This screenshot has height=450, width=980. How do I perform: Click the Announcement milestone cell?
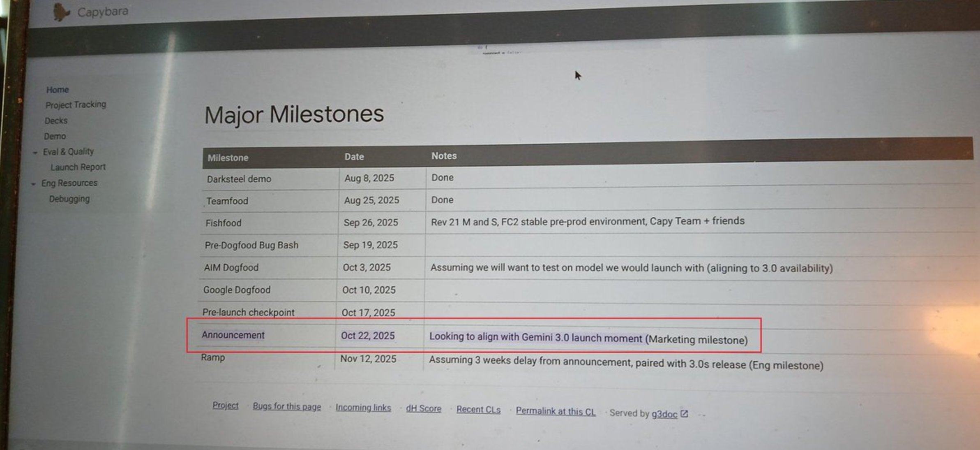coord(233,335)
